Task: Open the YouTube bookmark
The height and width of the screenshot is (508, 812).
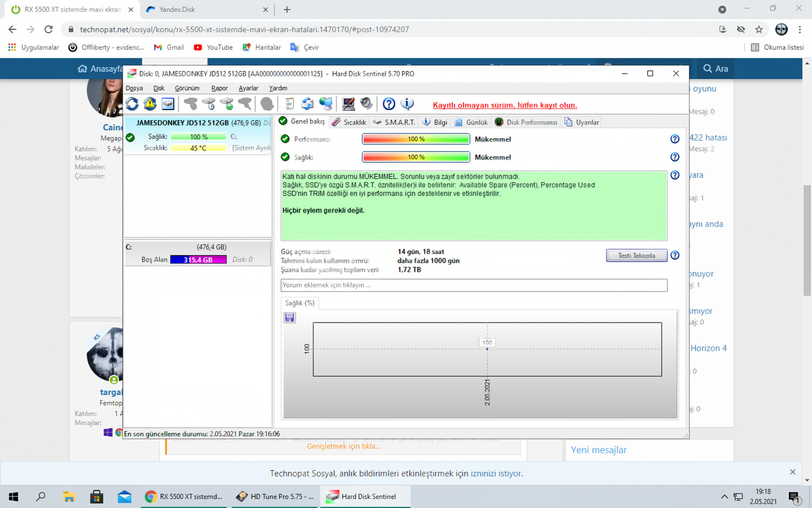Action: [213, 48]
